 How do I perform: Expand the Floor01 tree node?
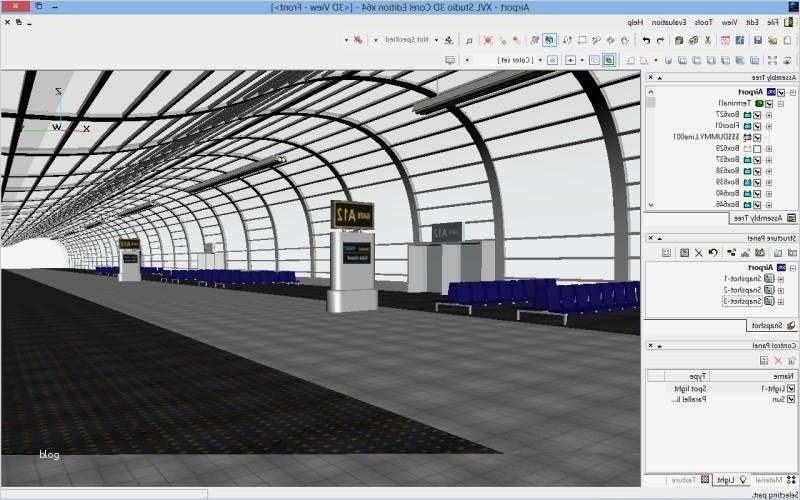click(769, 126)
